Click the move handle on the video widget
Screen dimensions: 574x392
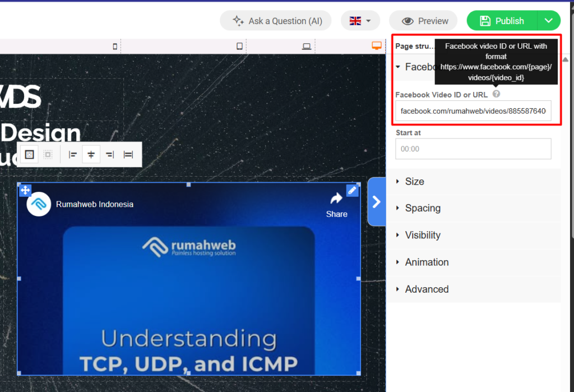click(25, 190)
